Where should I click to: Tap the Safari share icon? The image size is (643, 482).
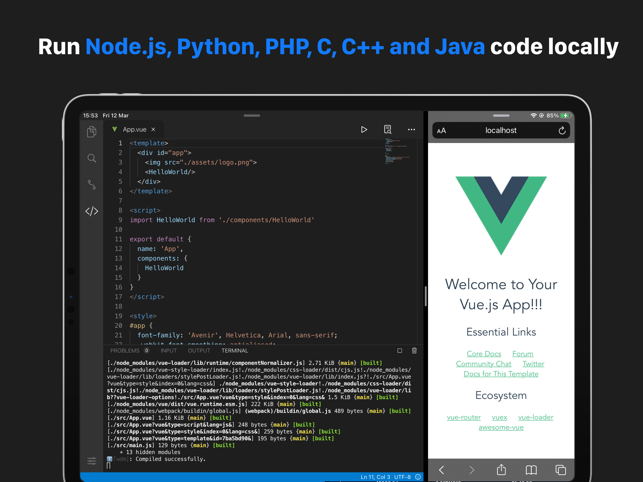point(501,470)
